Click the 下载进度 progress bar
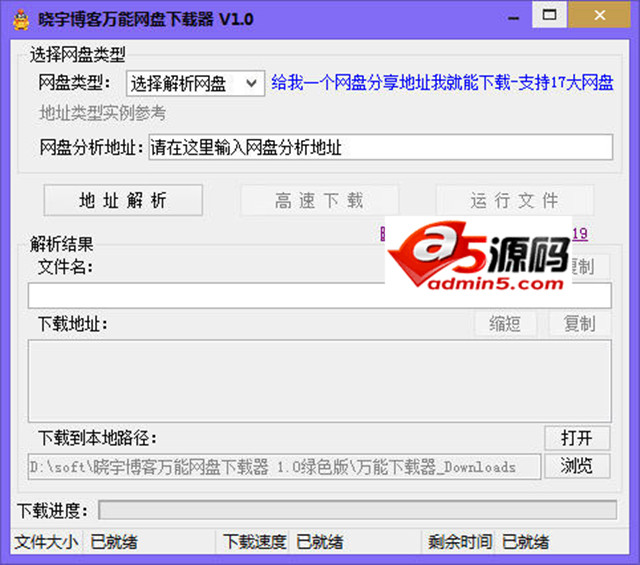 click(x=357, y=510)
